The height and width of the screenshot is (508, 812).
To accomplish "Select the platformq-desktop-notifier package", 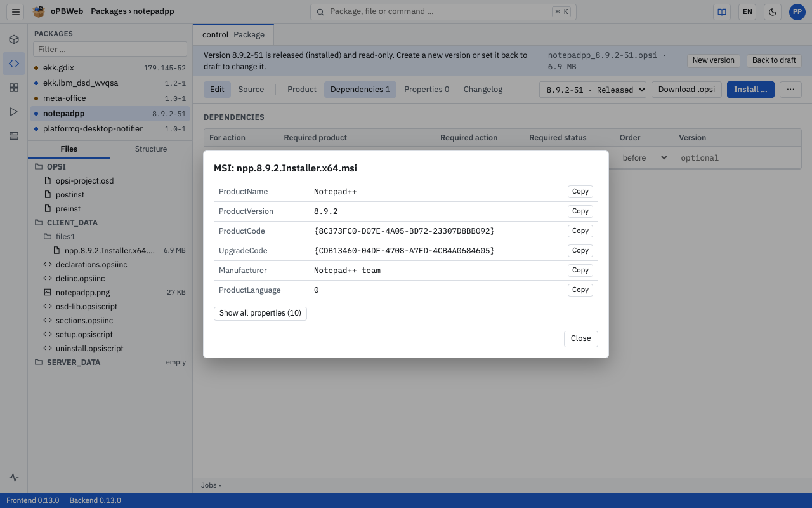I will 110,128.
